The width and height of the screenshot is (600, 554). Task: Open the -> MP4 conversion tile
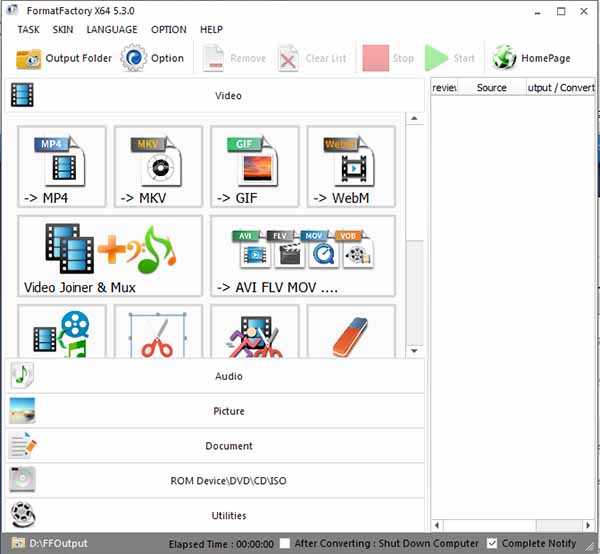tap(62, 167)
